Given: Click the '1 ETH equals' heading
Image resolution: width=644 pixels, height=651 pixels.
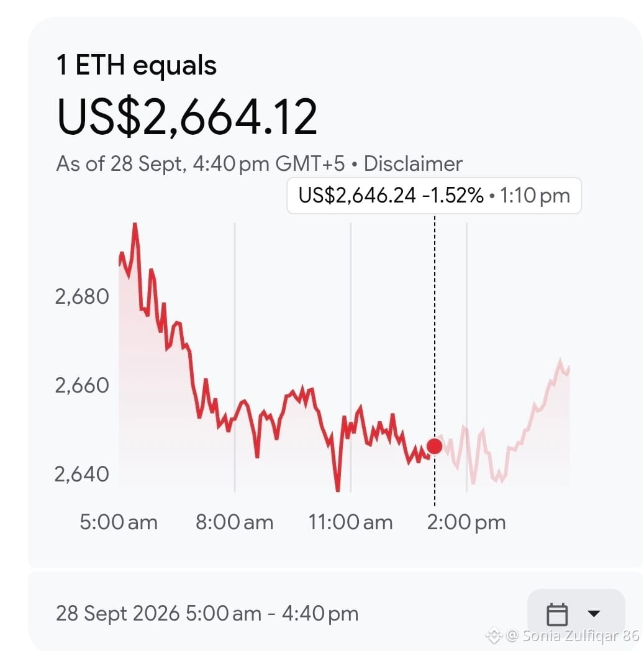Looking at the screenshot, I should coord(137,66).
